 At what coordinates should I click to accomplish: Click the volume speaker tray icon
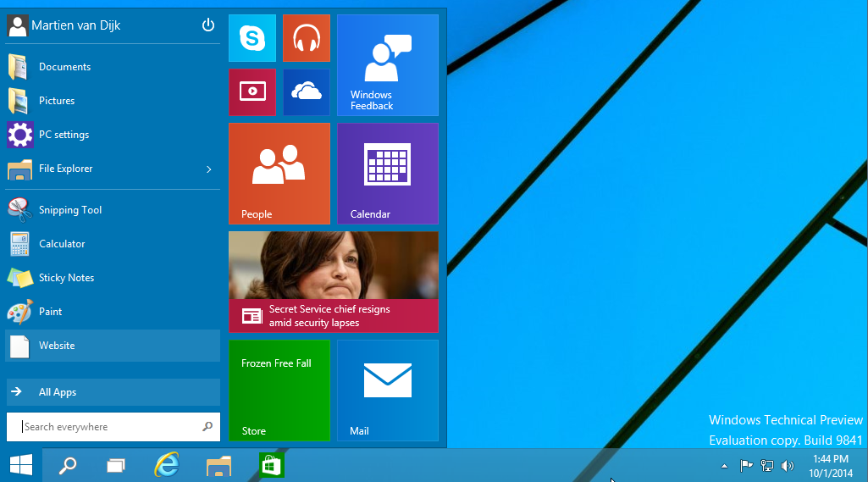(x=788, y=466)
